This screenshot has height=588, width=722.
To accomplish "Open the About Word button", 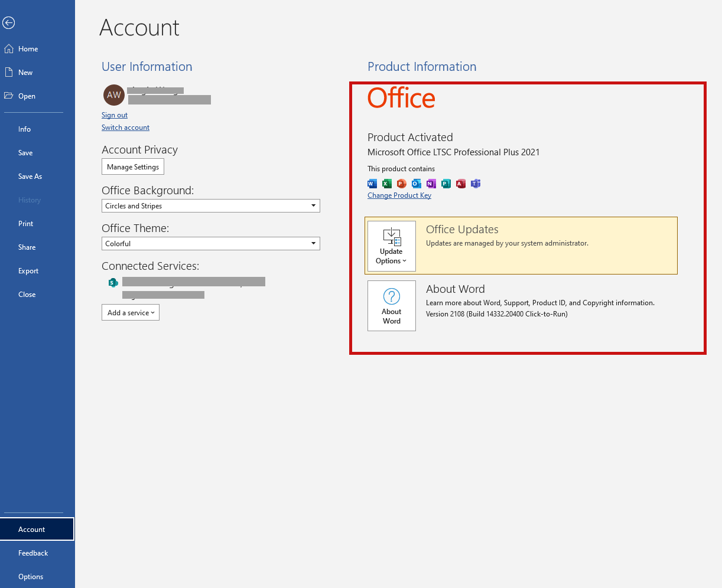I will (392, 306).
